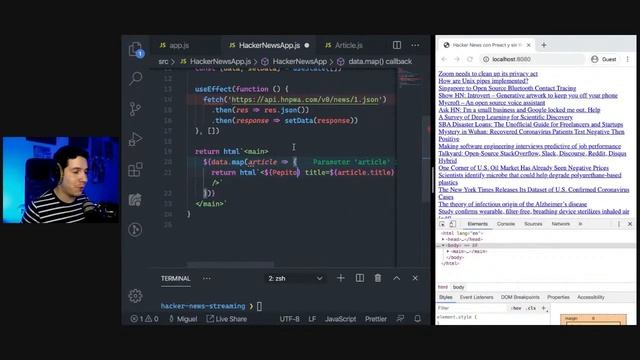Open the Source Control view
640x360 pixels.
pyautogui.click(x=135, y=109)
